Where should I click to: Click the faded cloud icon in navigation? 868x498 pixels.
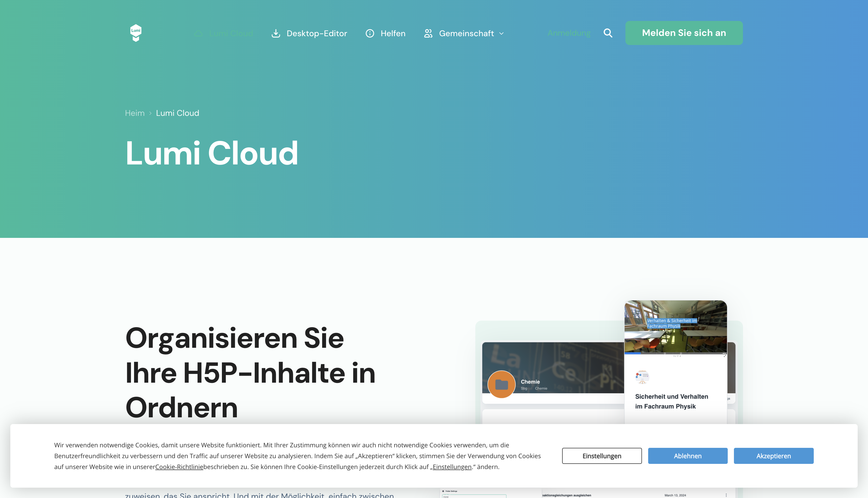[199, 33]
